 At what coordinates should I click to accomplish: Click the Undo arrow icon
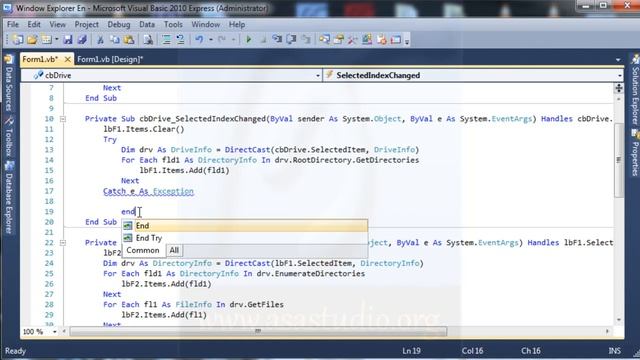199,40
